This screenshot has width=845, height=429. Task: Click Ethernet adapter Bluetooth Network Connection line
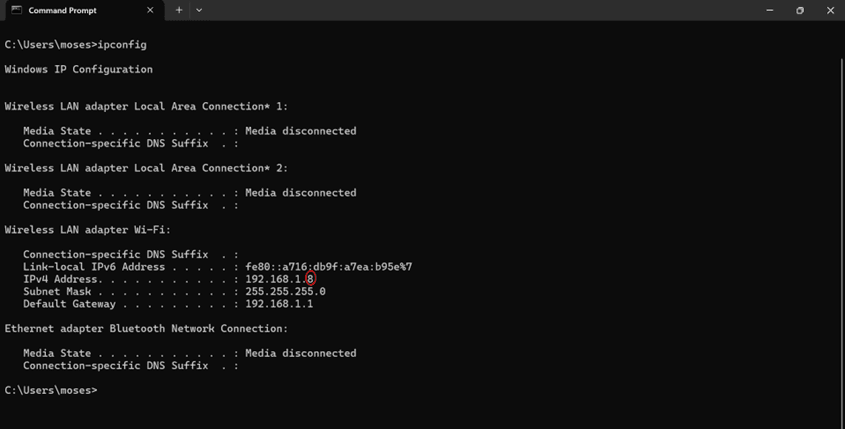[x=146, y=329]
